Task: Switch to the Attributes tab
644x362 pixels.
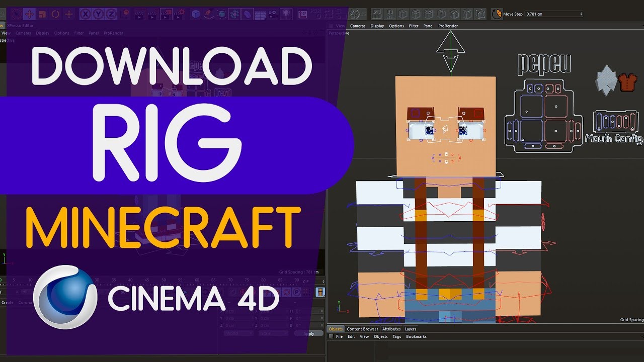Action: pos(391,329)
